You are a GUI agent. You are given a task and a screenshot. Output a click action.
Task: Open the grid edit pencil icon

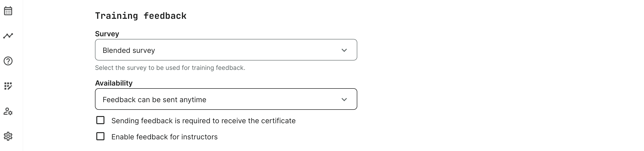tap(8, 86)
